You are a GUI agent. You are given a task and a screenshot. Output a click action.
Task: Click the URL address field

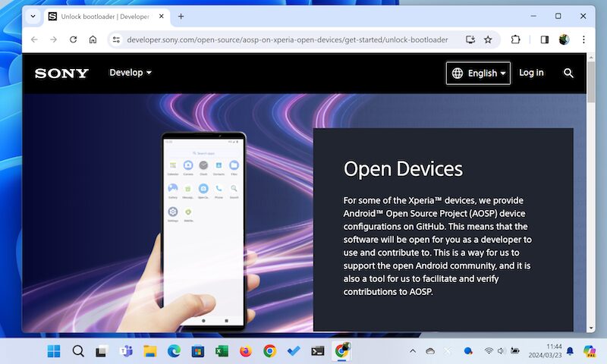point(288,39)
